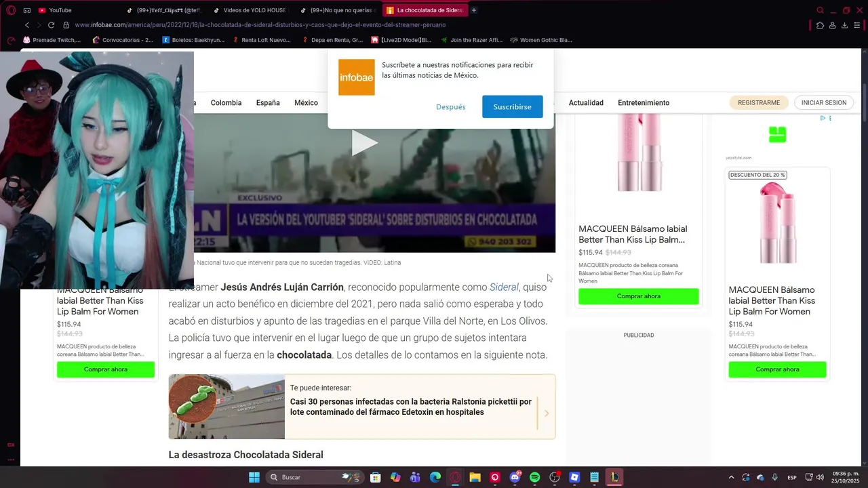The width and height of the screenshot is (868, 488).
Task: Click Comprar ahora in the center ad
Action: pos(639,296)
